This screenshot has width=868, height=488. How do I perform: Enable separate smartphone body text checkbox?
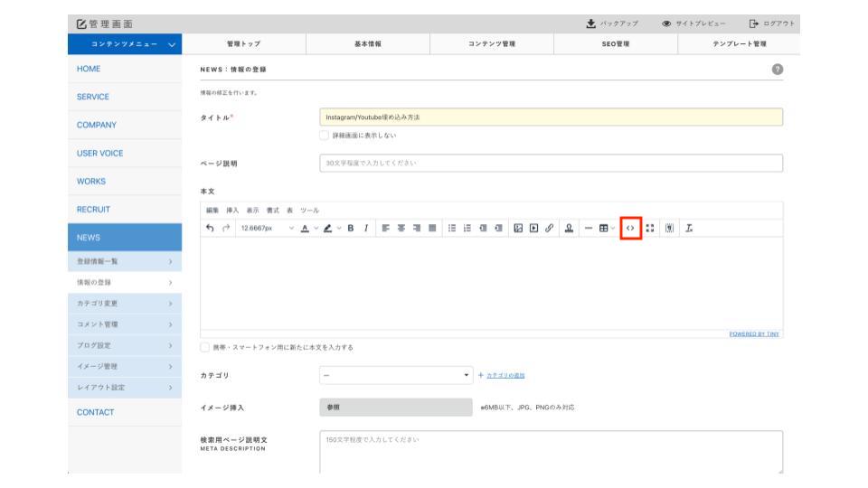[205, 347]
